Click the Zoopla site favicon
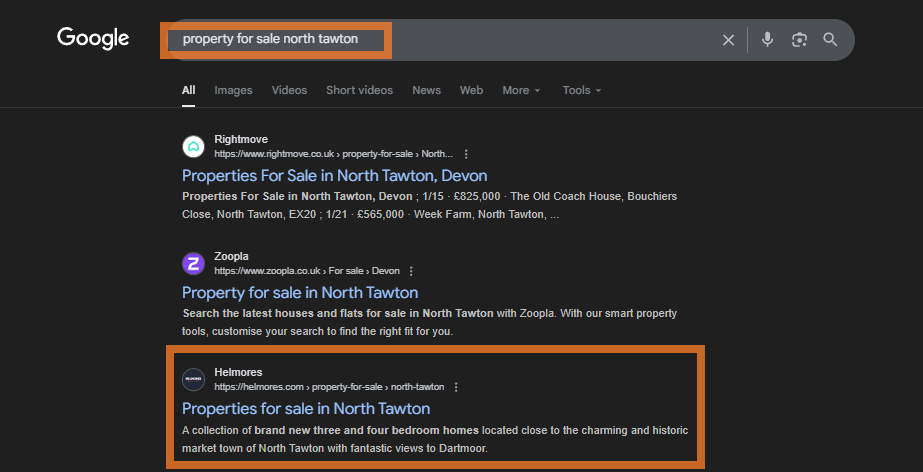The height and width of the screenshot is (472, 923). click(193, 263)
